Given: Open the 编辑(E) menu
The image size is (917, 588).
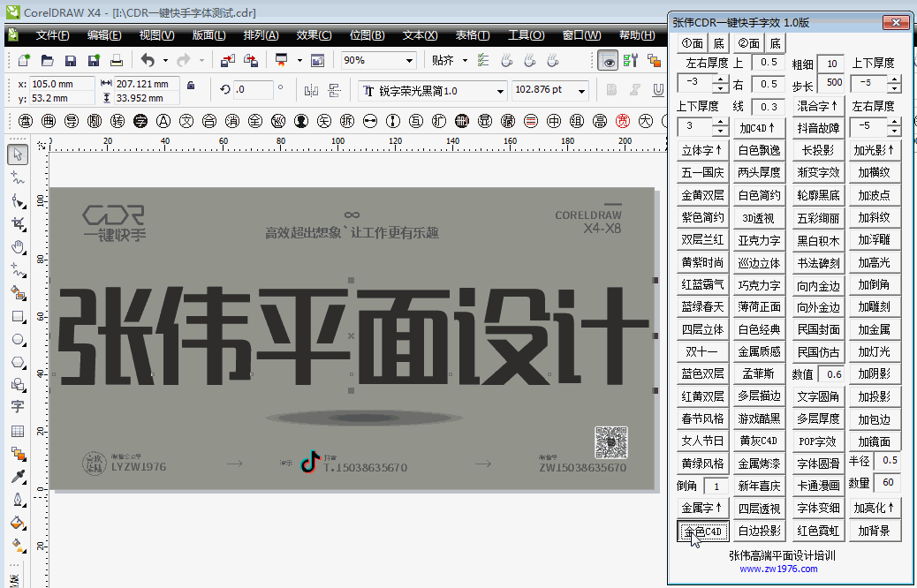Looking at the screenshot, I should point(104,35).
